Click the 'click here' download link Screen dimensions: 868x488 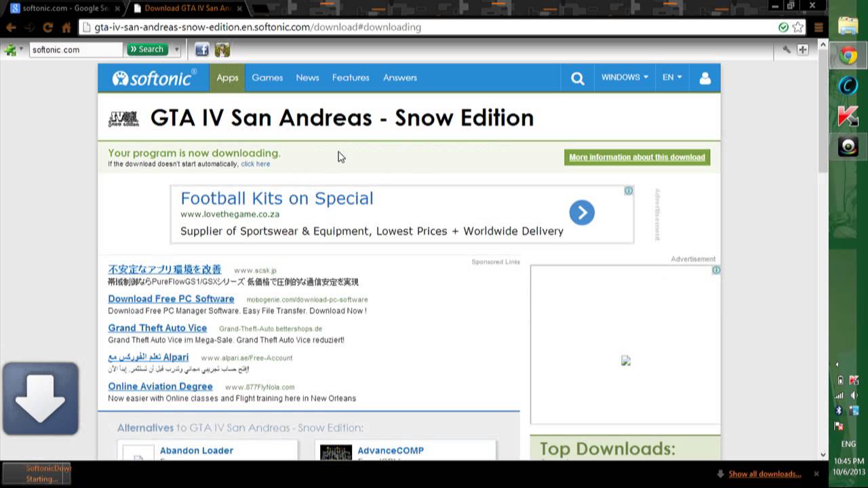[255, 164]
